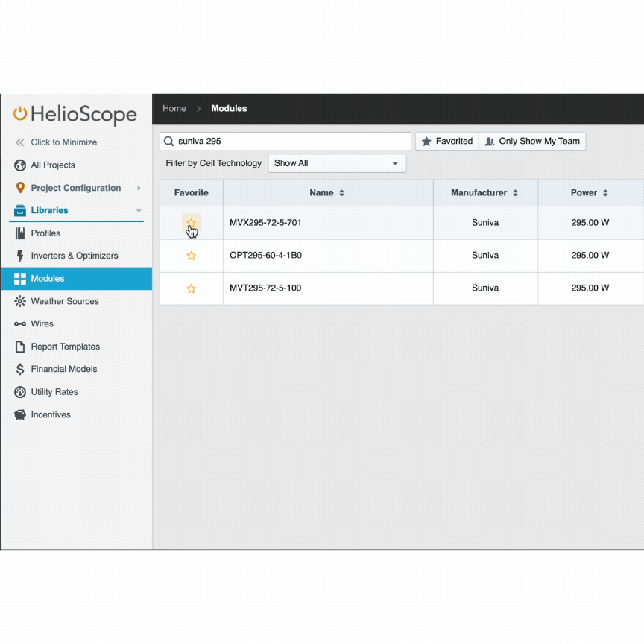Click the Financial Models dollar icon
The height and width of the screenshot is (644, 644).
[19, 369]
